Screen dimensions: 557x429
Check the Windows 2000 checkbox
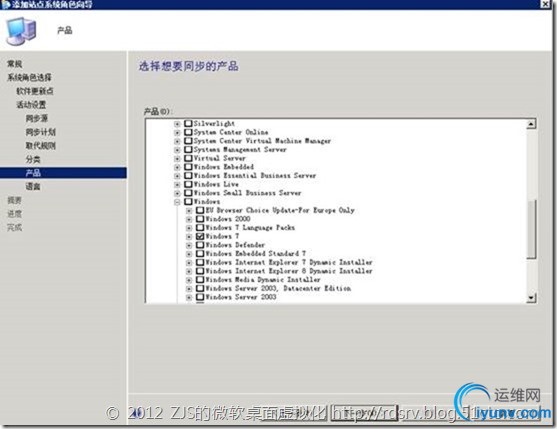[x=200, y=219]
